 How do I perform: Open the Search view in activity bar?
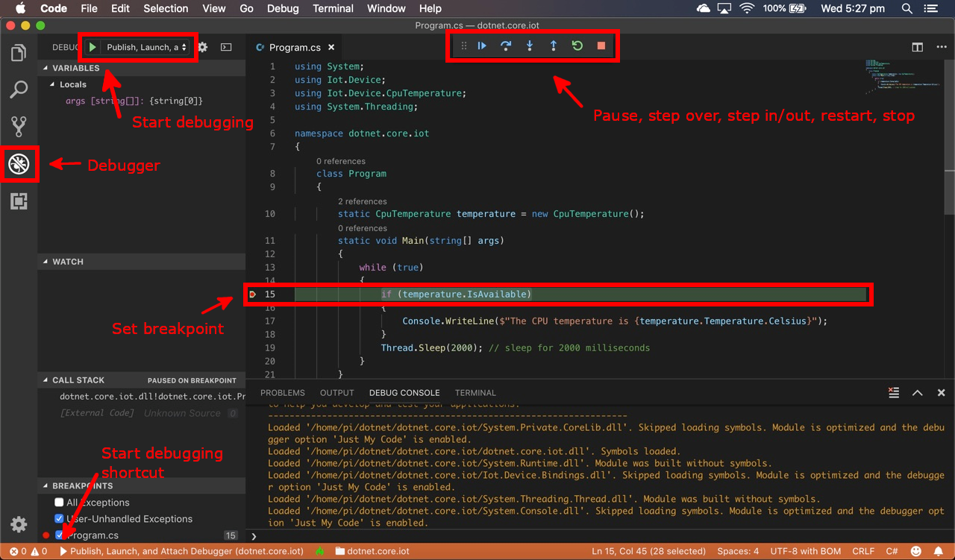(x=19, y=89)
